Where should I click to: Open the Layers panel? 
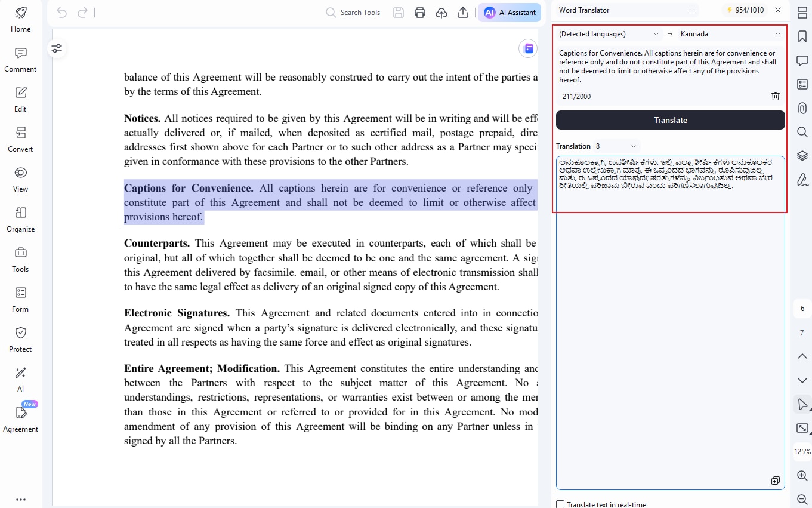pyautogui.click(x=802, y=156)
